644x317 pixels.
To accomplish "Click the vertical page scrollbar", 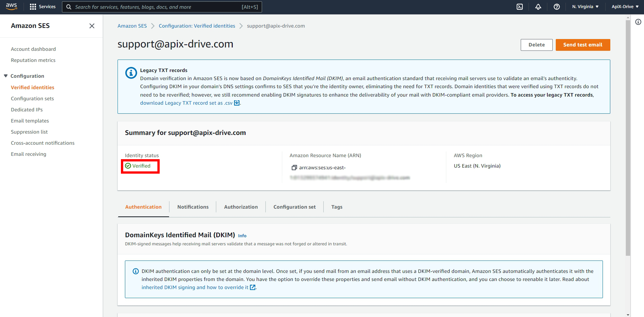I will coord(628,138).
